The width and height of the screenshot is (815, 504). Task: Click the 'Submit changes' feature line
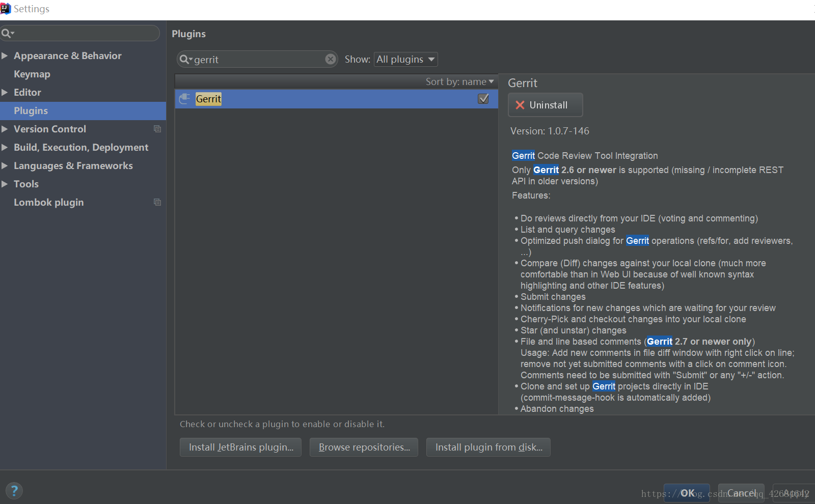pos(553,297)
